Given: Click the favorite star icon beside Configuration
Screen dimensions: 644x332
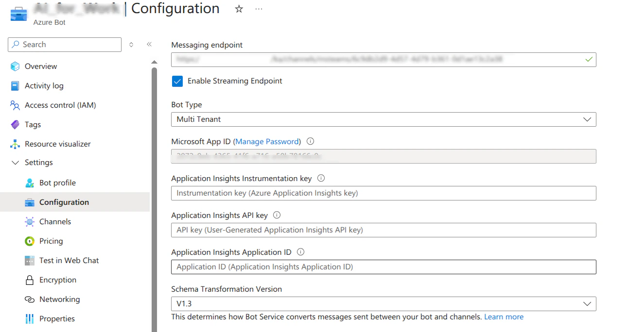Looking at the screenshot, I should 239,9.
